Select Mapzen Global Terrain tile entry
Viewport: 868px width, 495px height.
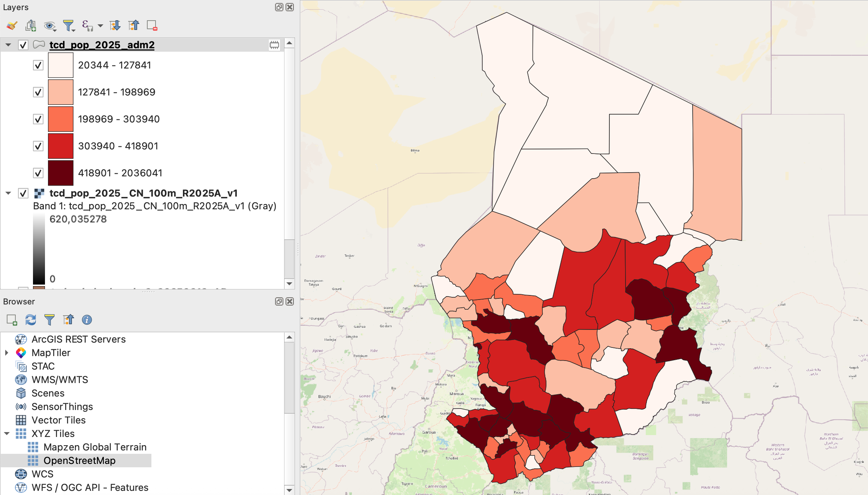point(95,447)
